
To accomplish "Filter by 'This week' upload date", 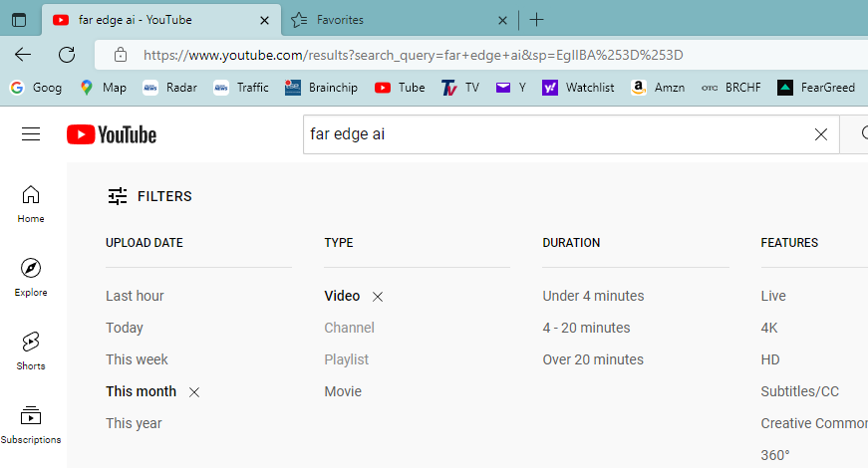I will point(137,359).
